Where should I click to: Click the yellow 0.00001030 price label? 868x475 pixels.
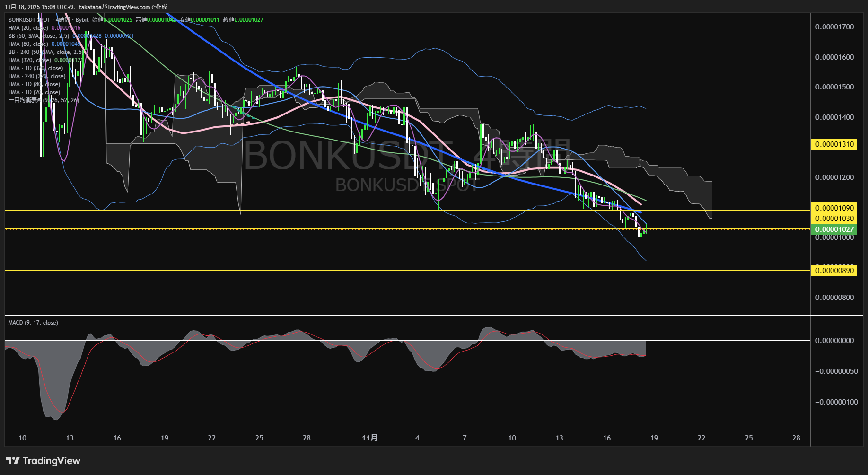coord(834,219)
